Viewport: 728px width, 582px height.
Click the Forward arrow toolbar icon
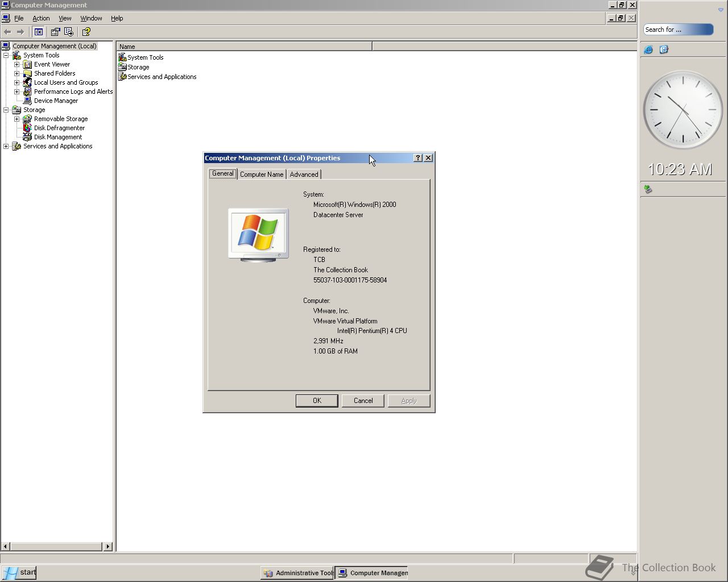(20, 32)
